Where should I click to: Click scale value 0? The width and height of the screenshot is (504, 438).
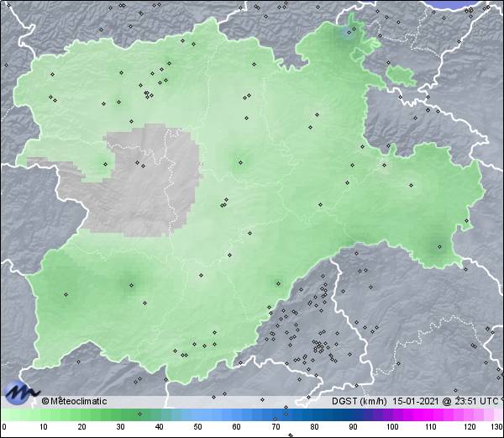pos(4,427)
